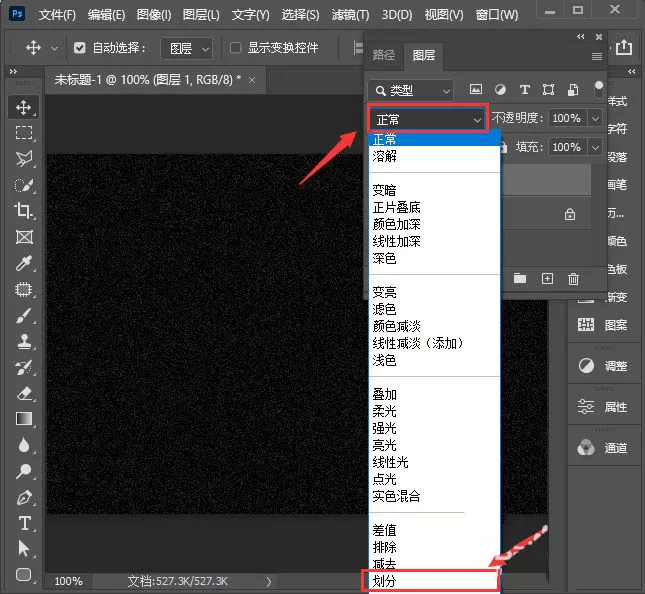Filter layers by pixel layers icon
Image resolution: width=645 pixels, height=594 pixels.
coord(476,89)
